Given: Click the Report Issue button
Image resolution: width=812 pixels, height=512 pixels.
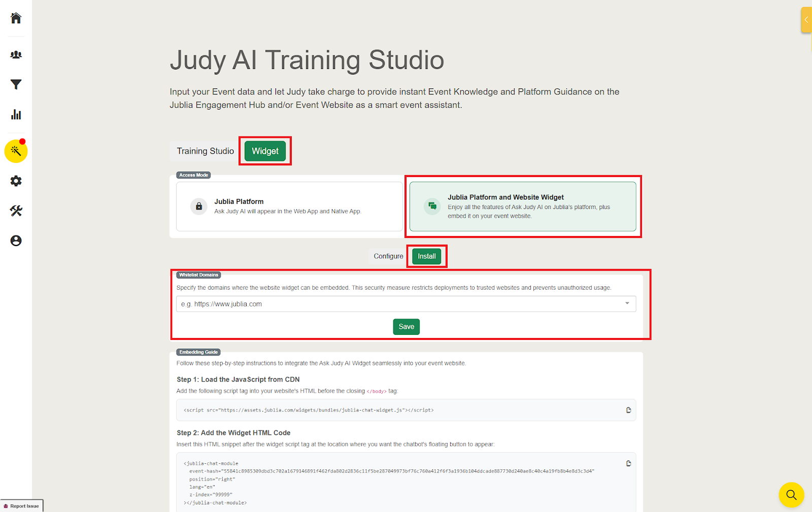Looking at the screenshot, I should pyautogui.click(x=21, y=506).
